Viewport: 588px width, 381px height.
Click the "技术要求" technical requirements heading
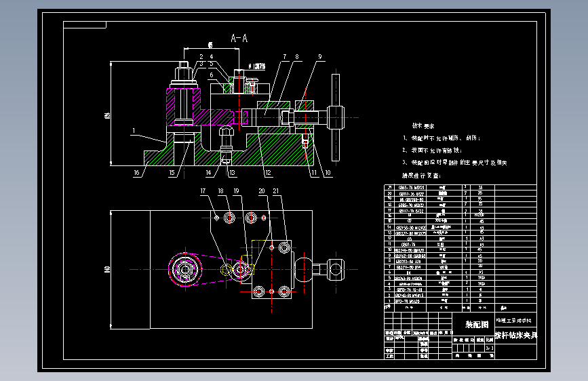pos(423,126)
